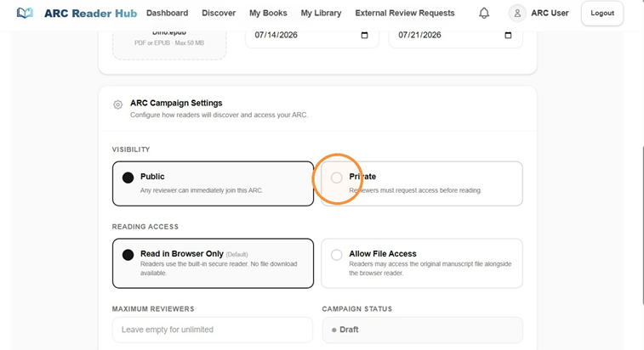
Task: Click the ARC Campaign Settings gear icon
Action: 118,104
